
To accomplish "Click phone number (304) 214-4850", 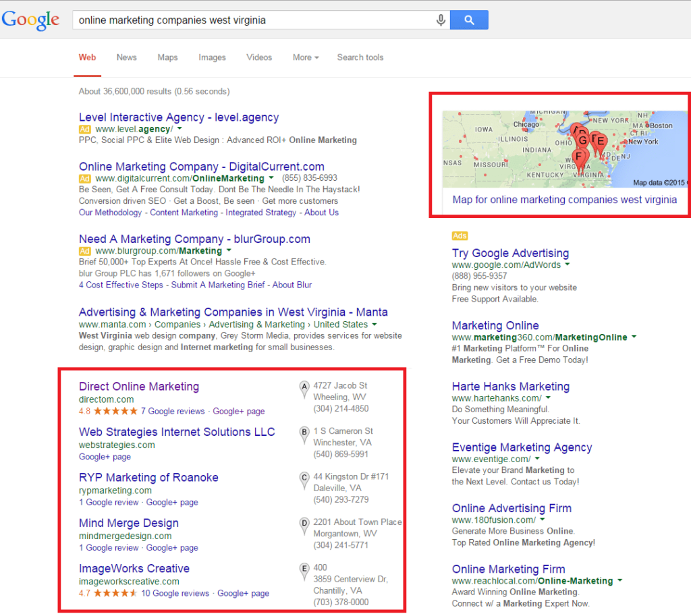I will pos(341,408).
